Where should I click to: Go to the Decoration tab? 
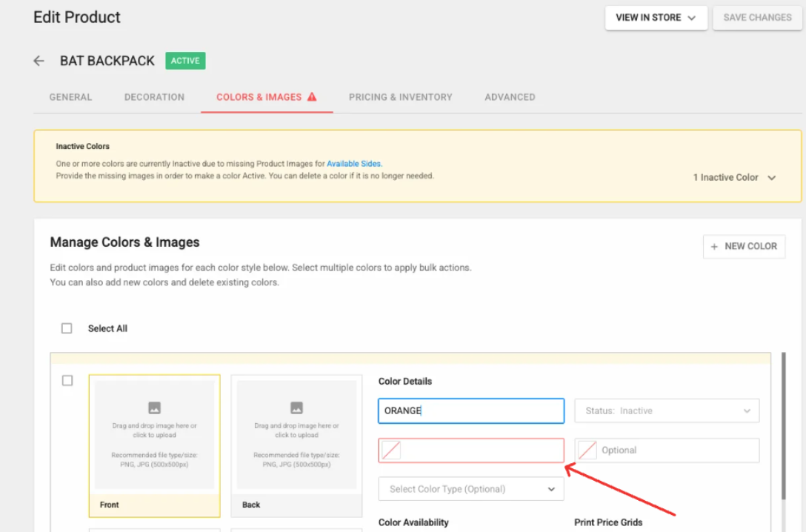coord(154,97)
